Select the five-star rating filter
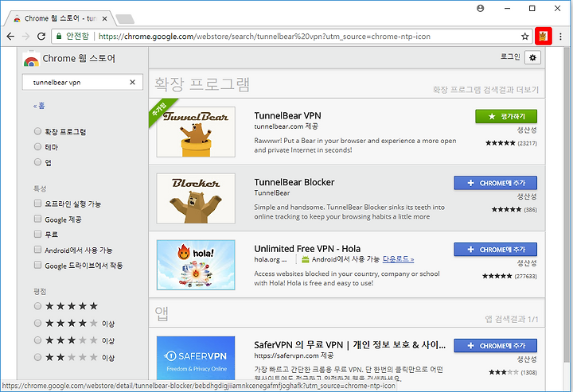Screen dimensions: 573x392 click(x=37, y=306)
